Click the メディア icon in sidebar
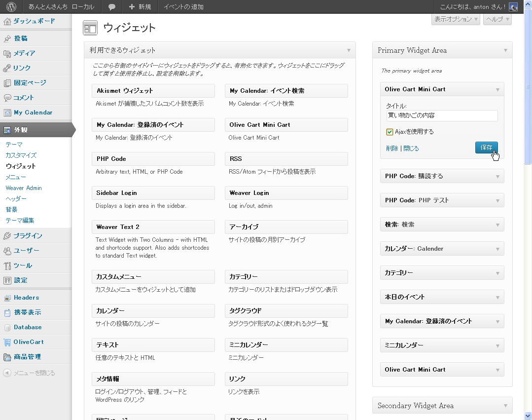This screenshot has height=420, width=532. [7, 53]
